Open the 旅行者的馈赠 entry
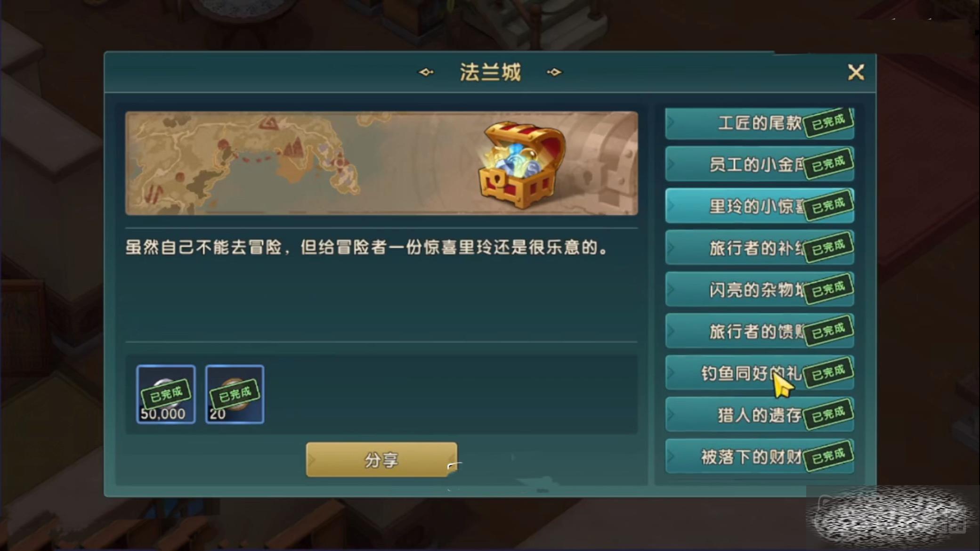The width and height of the screenshot is (980, 551). [760, 331]
